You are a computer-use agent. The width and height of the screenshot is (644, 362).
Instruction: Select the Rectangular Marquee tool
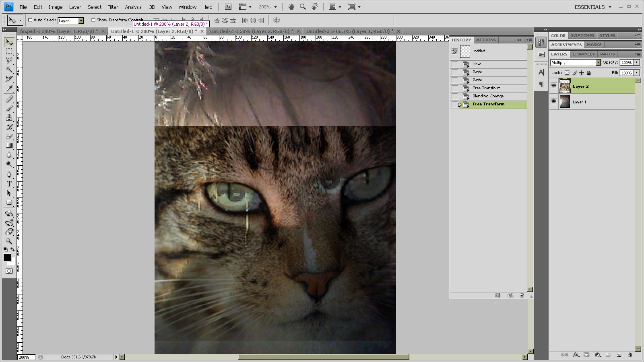[9, 51]
